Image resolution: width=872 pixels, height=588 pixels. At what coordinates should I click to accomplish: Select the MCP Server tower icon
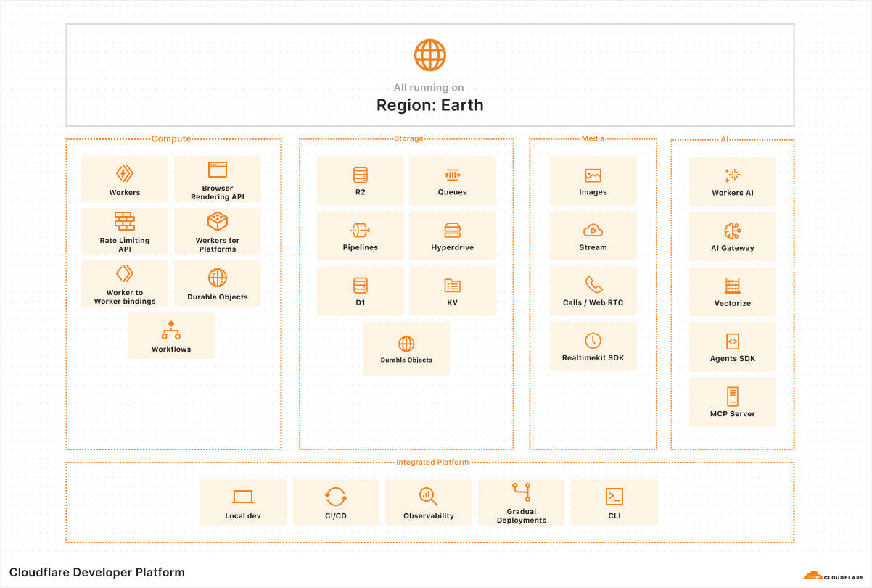click(x=733, y=397)
